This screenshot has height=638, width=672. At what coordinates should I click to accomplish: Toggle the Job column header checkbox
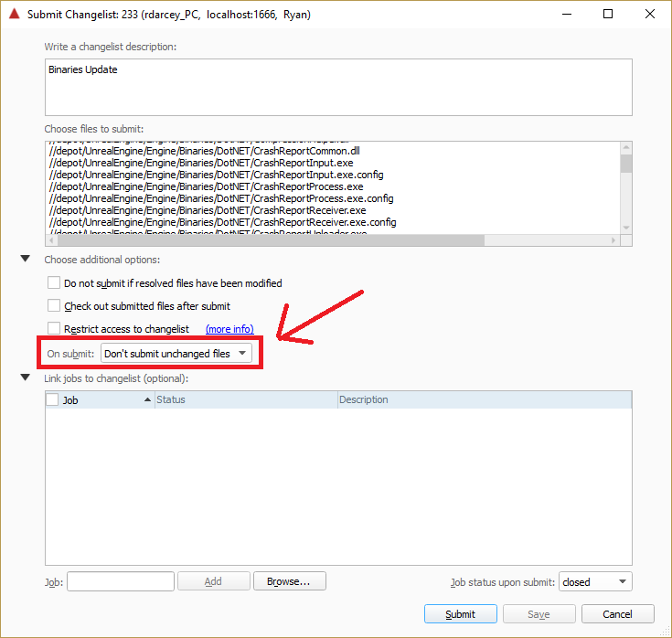click(x=52, y=399)
